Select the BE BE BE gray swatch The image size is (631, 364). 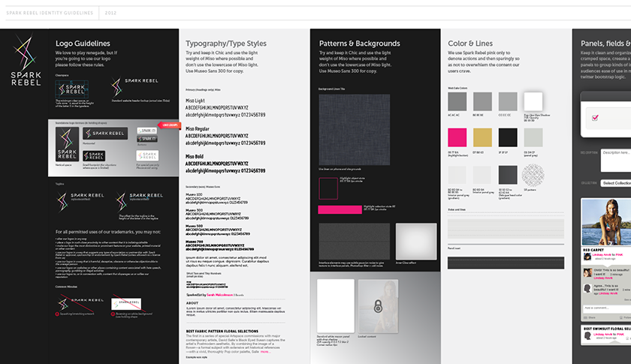click(x=482, y=101)
